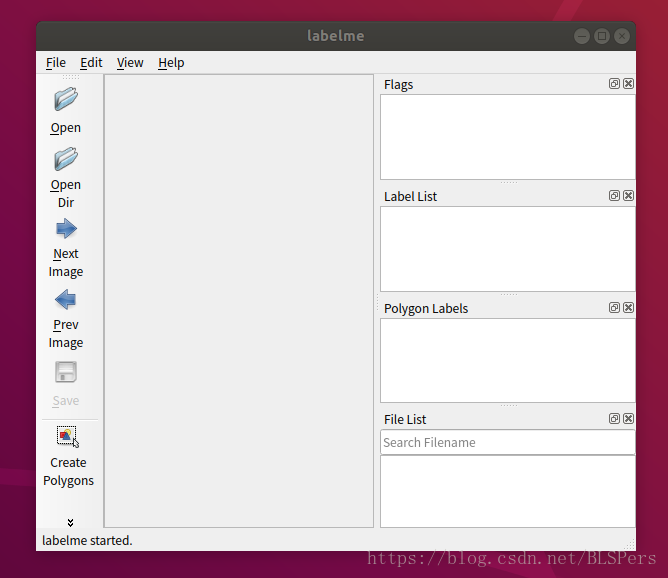Click the window resize grip corner

630,545
